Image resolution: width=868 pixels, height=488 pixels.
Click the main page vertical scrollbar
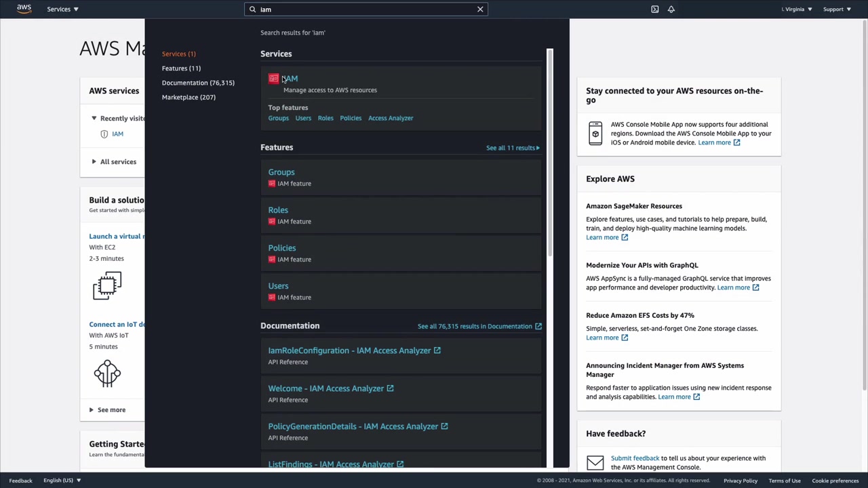click(x=865, y=203)
